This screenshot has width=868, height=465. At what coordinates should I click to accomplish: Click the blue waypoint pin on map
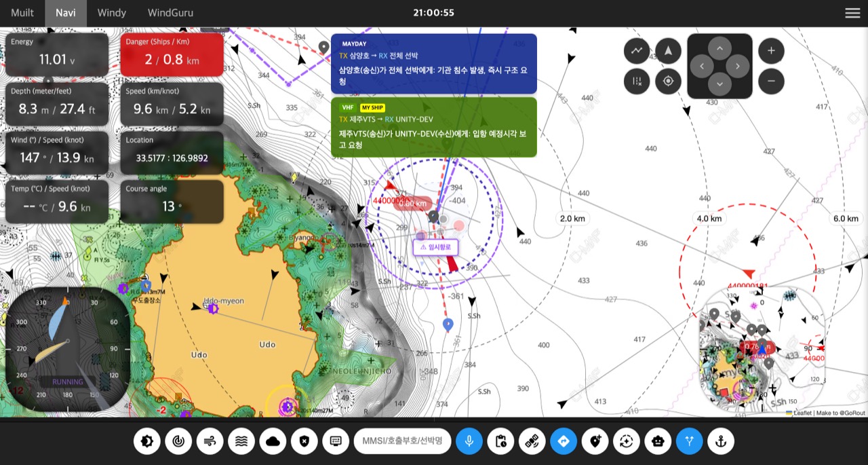448,325
